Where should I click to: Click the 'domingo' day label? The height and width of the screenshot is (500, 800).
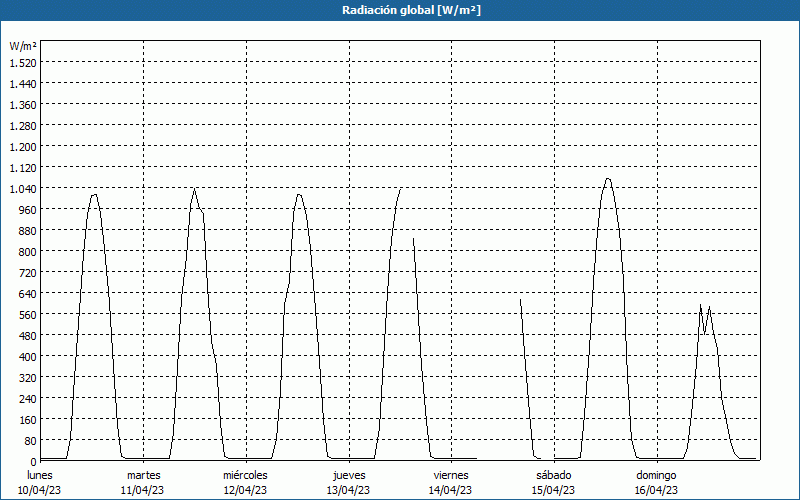coord(656,475)
